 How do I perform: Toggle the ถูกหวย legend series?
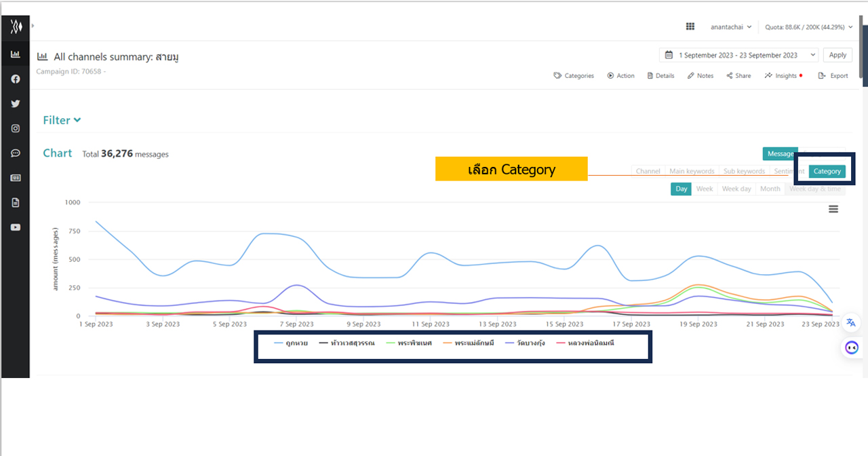(291, 343)
